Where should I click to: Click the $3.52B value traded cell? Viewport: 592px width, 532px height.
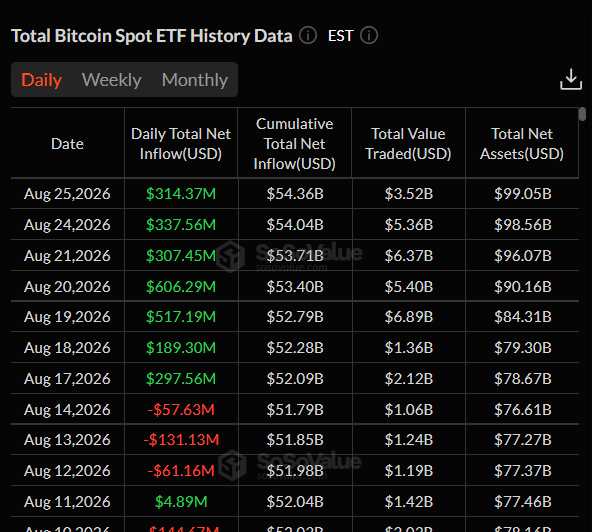point(409,194)
